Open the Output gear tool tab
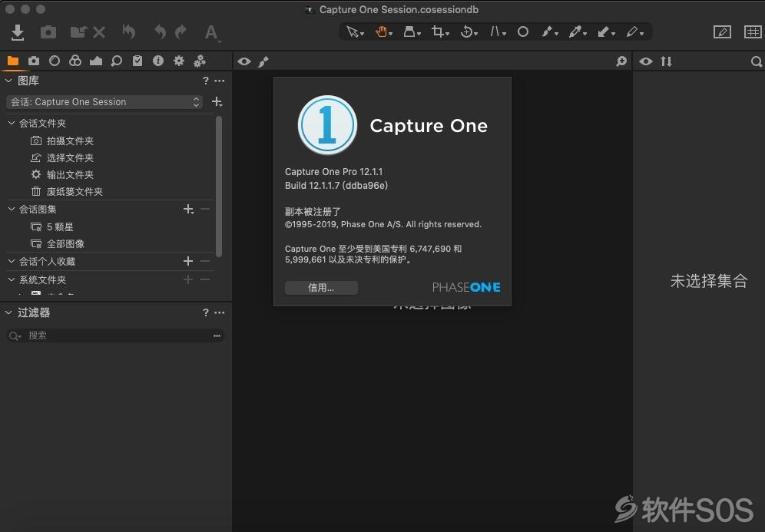The image size is (765, 532). click(x=179, y=61)
